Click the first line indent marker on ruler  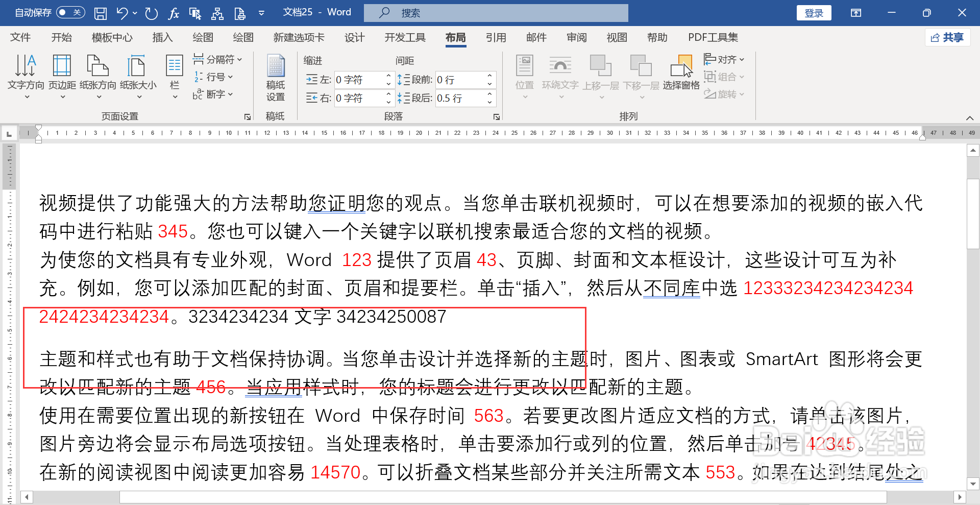(38, 128)
